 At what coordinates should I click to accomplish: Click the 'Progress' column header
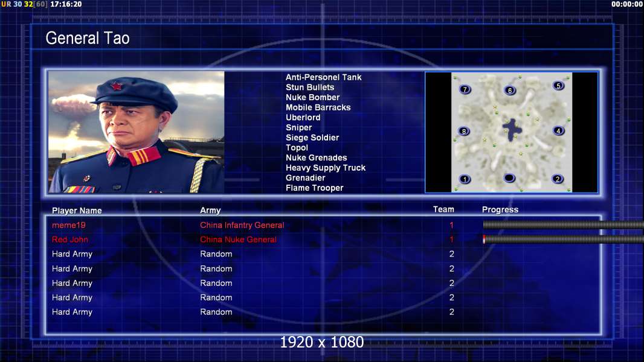tap(500, 210)
